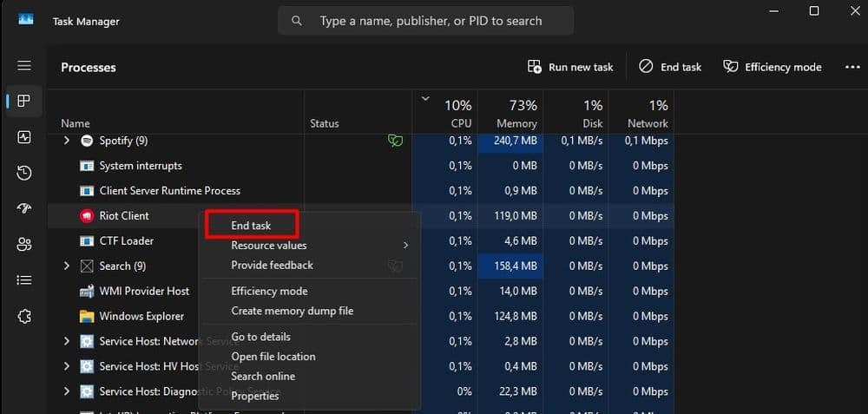Screen dimensions: 868x414
Task: Click the Task Manager app icon in title bar
Action: [25, 19]
